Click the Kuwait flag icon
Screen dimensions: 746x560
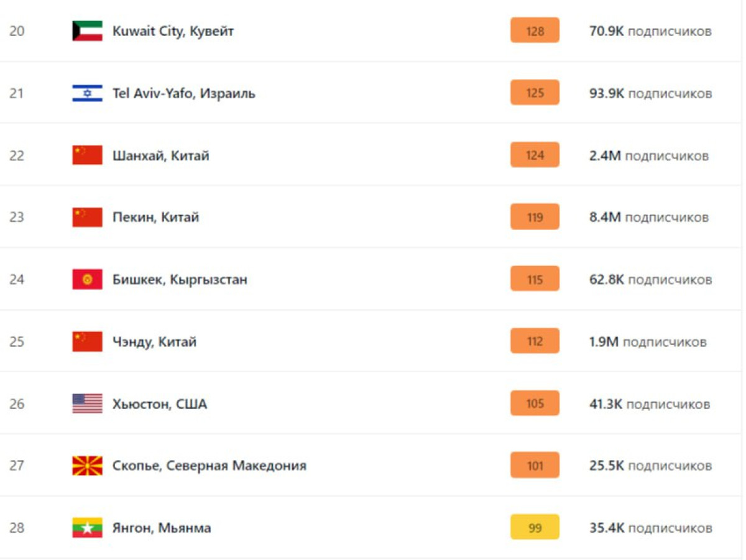click(x=87, y=31)
